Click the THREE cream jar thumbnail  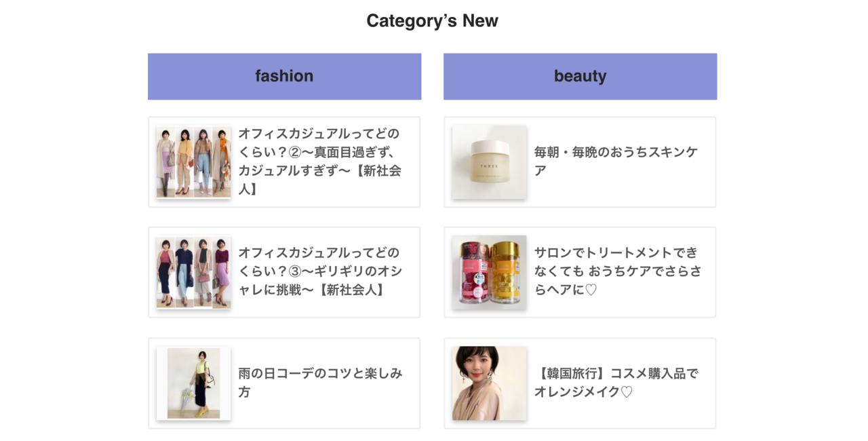[x=489, y=161]
